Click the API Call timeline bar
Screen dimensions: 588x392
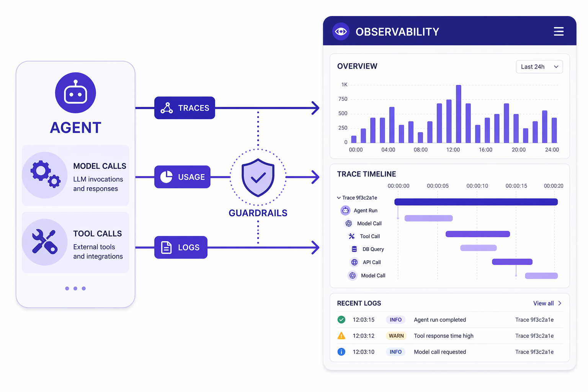click(512, 262)
